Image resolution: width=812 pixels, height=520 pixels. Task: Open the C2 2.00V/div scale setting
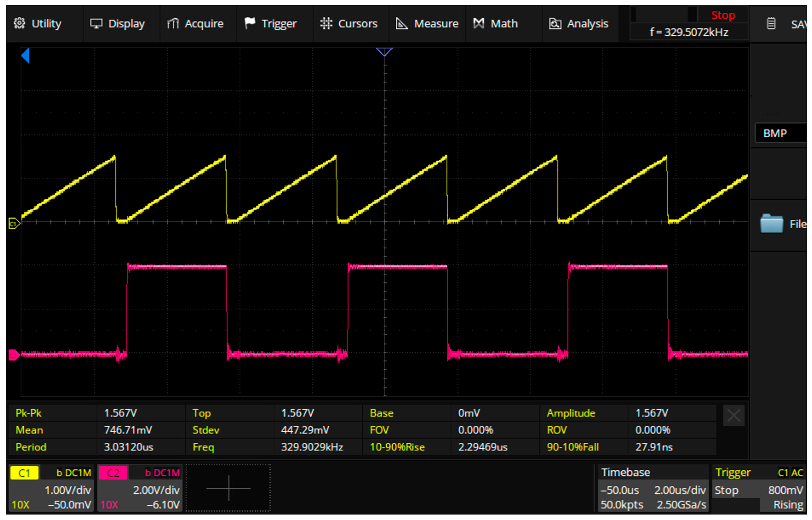click(x=156, y=490)
